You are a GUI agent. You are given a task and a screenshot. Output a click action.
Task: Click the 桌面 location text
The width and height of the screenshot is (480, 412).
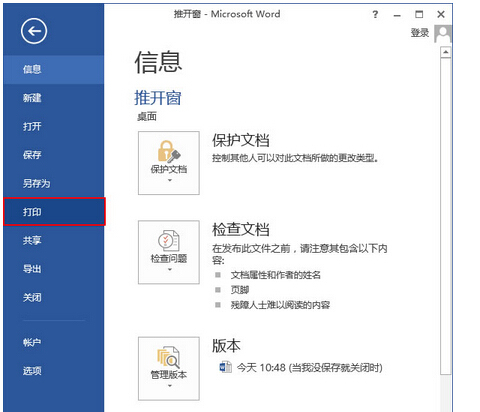[147, 117]
